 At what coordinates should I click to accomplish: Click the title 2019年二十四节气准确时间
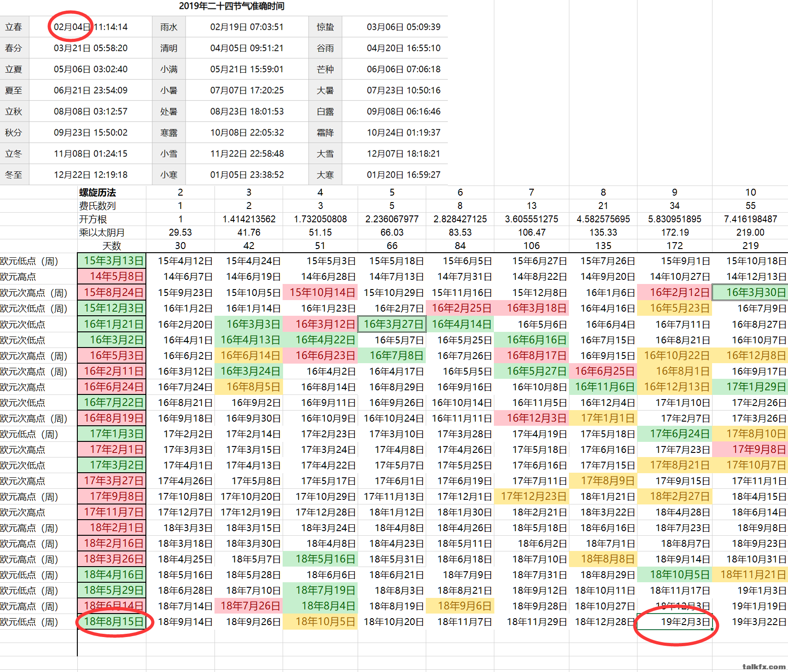point(232,6)
